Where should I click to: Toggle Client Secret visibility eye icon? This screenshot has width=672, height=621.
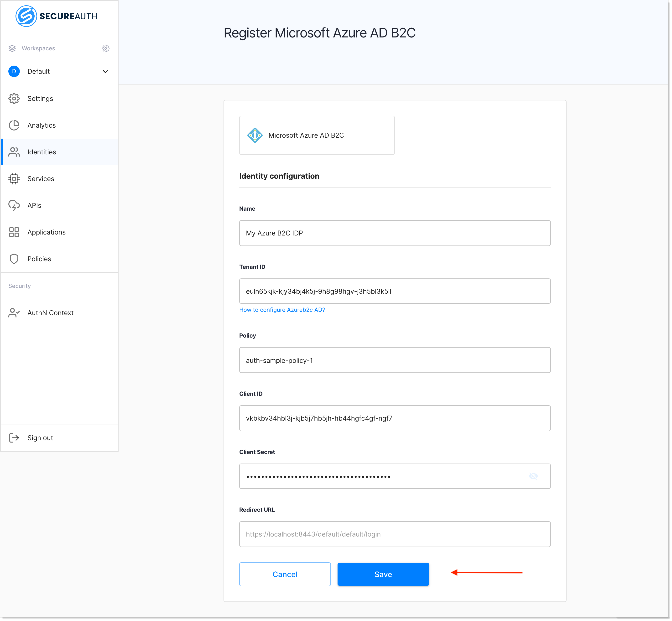coord(533,476)
